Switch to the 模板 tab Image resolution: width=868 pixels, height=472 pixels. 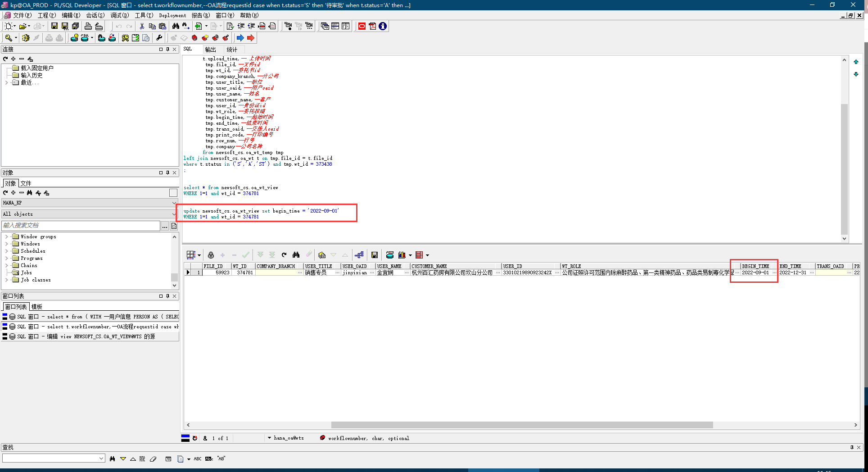[x=36, y=307]
